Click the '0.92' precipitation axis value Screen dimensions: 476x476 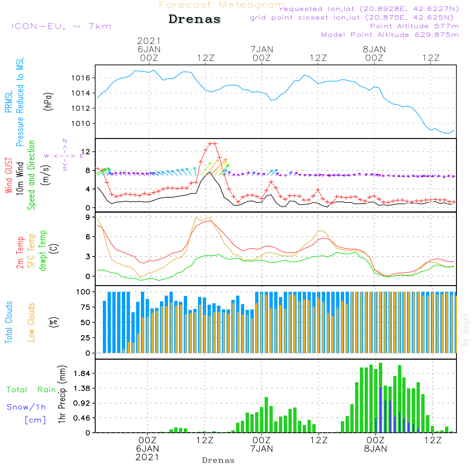[82, 403]
